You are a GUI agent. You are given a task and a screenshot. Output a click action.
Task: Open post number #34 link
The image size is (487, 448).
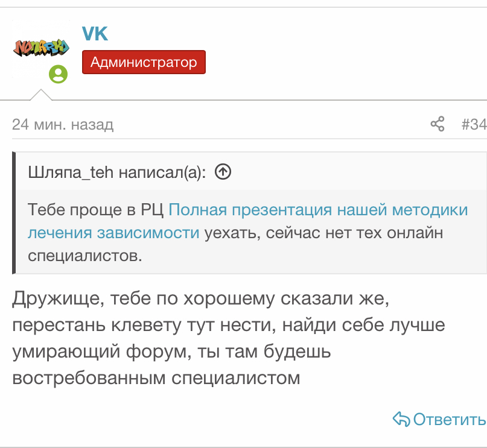[473, 125]
